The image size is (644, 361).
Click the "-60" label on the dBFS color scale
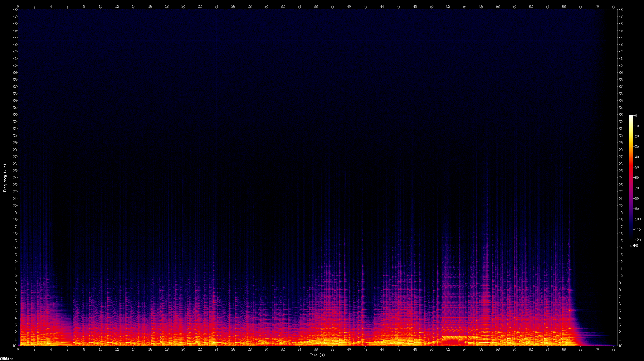tap(636, 178)
